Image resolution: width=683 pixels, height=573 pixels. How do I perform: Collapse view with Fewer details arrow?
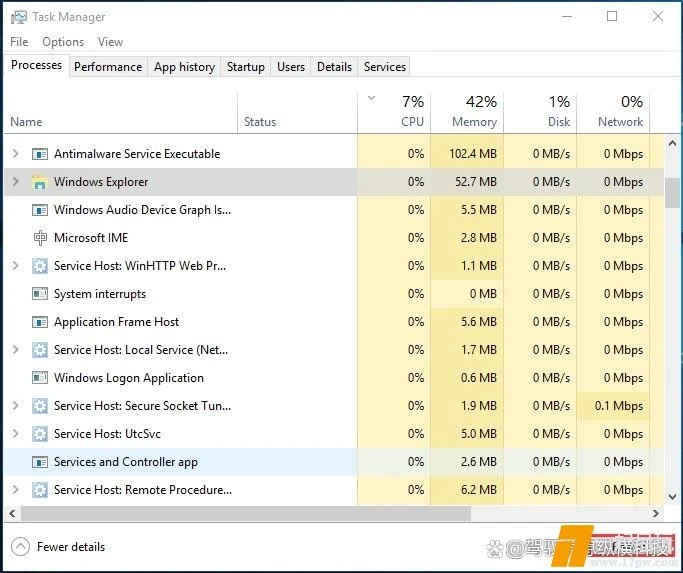click(21, 547)
